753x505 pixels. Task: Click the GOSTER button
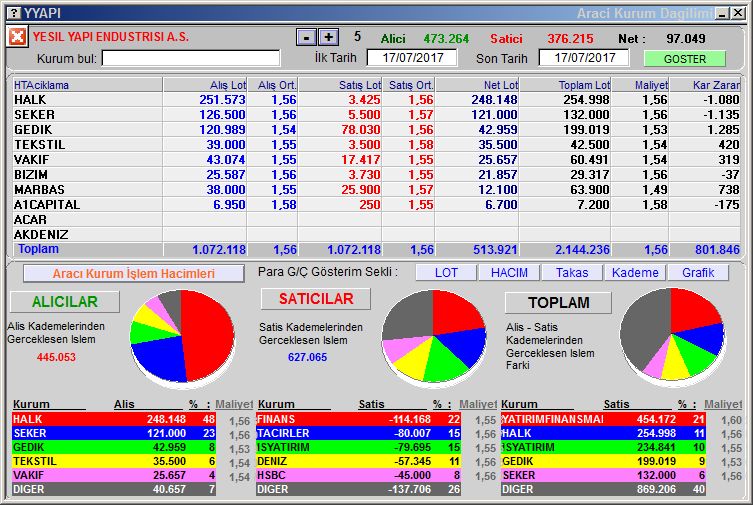tap(684, 59)
